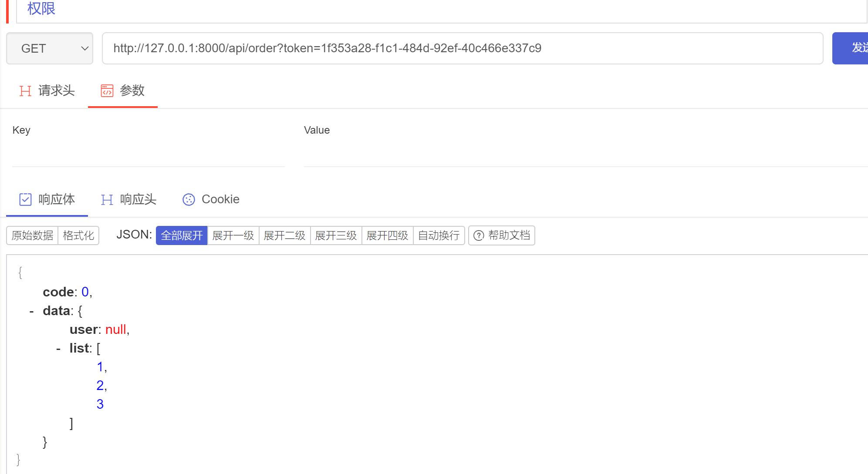Click the params code-window icon
This screenshot has height=474, width=868.
tap(107, 91)
